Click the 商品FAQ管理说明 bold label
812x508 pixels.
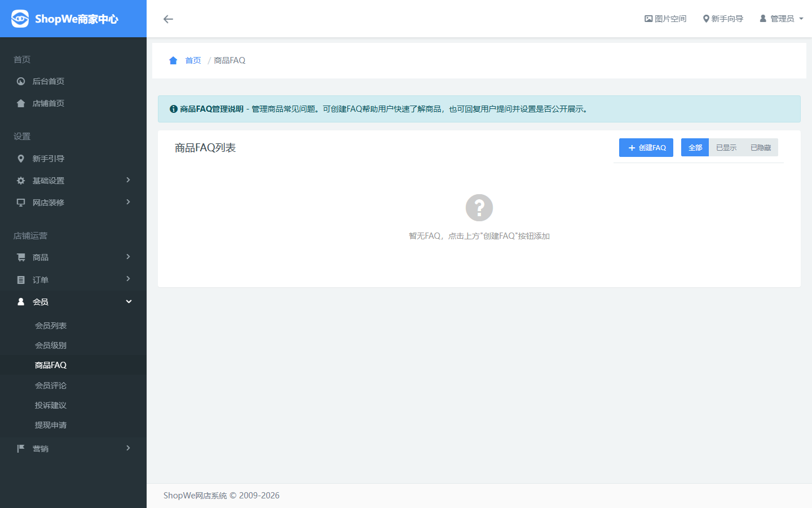211,109
